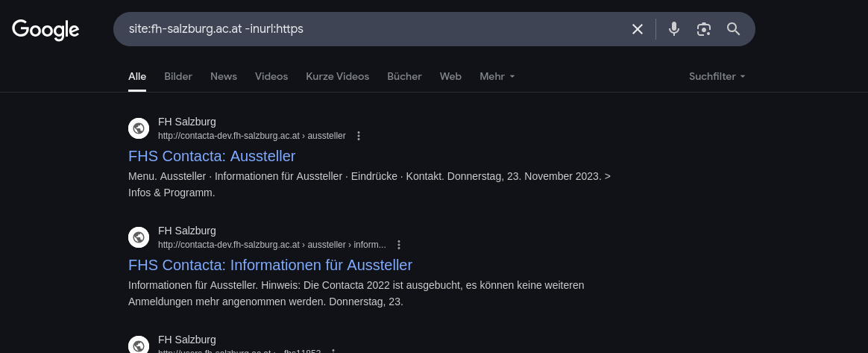
Task: Go to the Bücher tab
Action: coord(404,76)
